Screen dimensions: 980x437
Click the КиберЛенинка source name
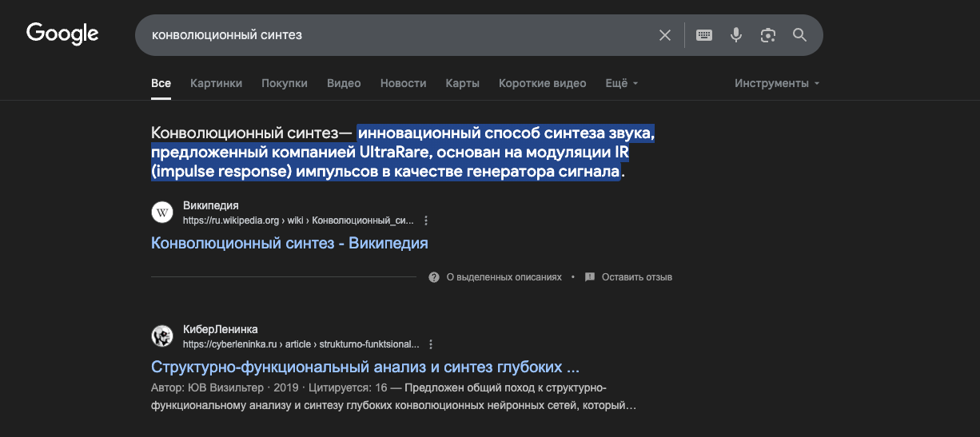point(221,329)
